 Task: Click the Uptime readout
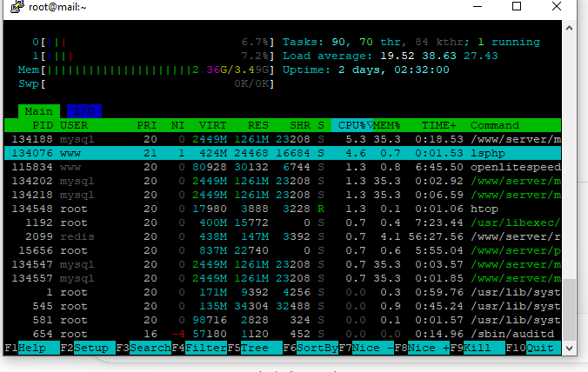tap(365, 70)
